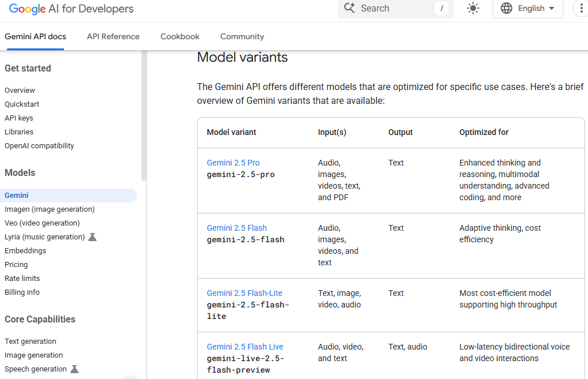Viewport: 588px width, 379px height.
Task: Open Embeddings in the sidebar
Action: [25, 251]
